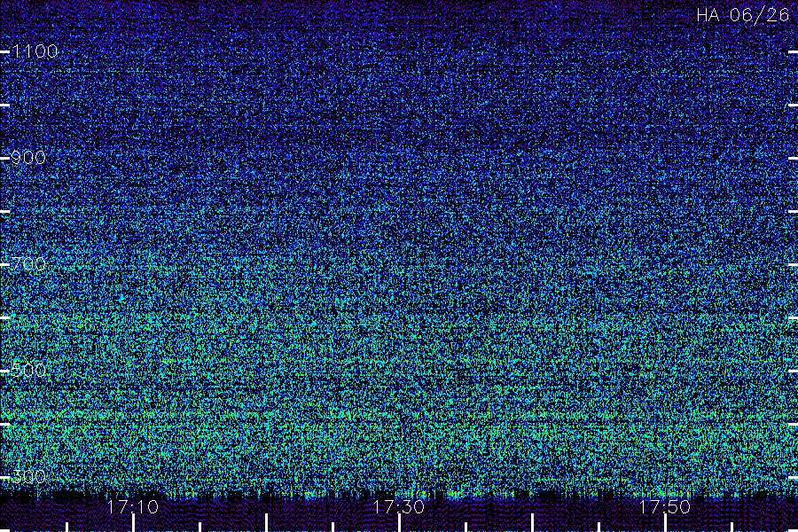
Task: Click the 900 frequency axis label
Action: click(x=28, y=158)
